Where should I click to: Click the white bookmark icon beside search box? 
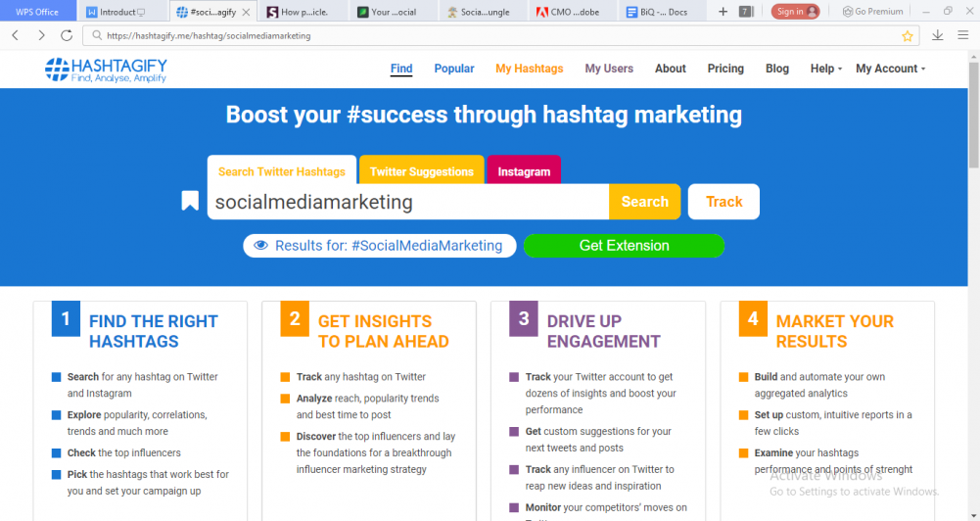(190, 201)
